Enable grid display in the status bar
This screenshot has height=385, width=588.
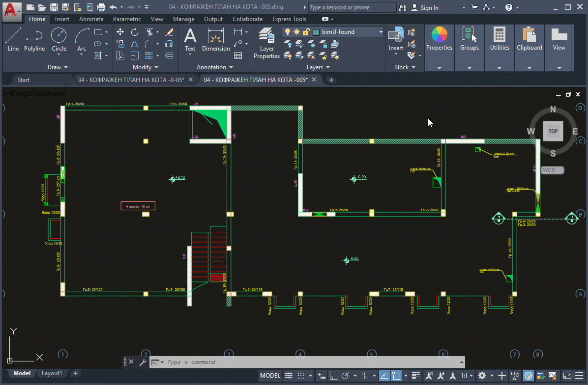click(289, 376)
